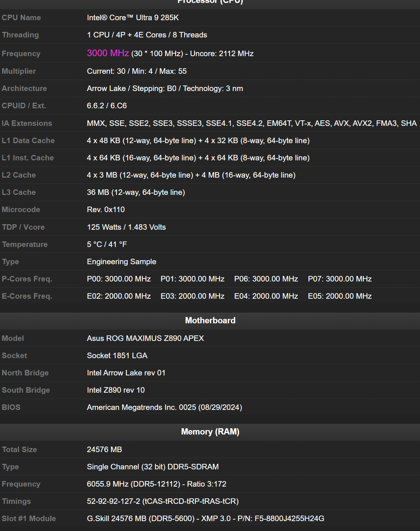Image resolution: width=420 pixels, height=531 pixels.
Task: Click the Type value Engineering Sample
Action: pos(121,262)
